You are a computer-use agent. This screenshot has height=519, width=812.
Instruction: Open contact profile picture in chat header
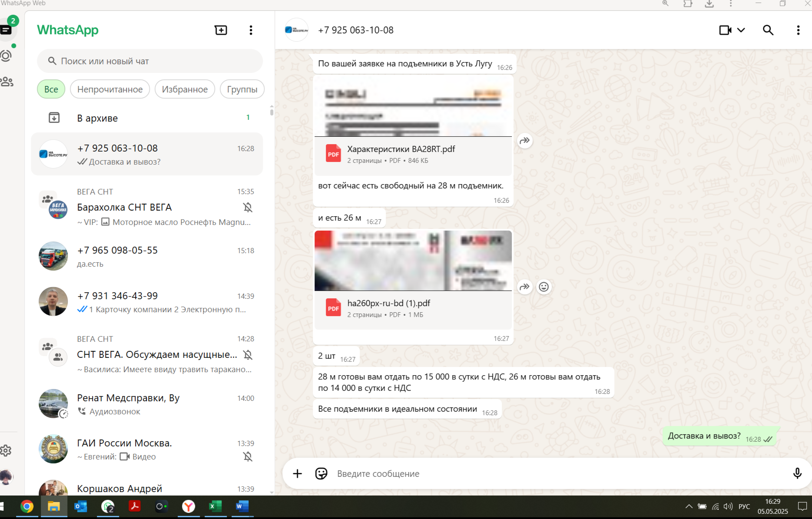pos(296,30)
